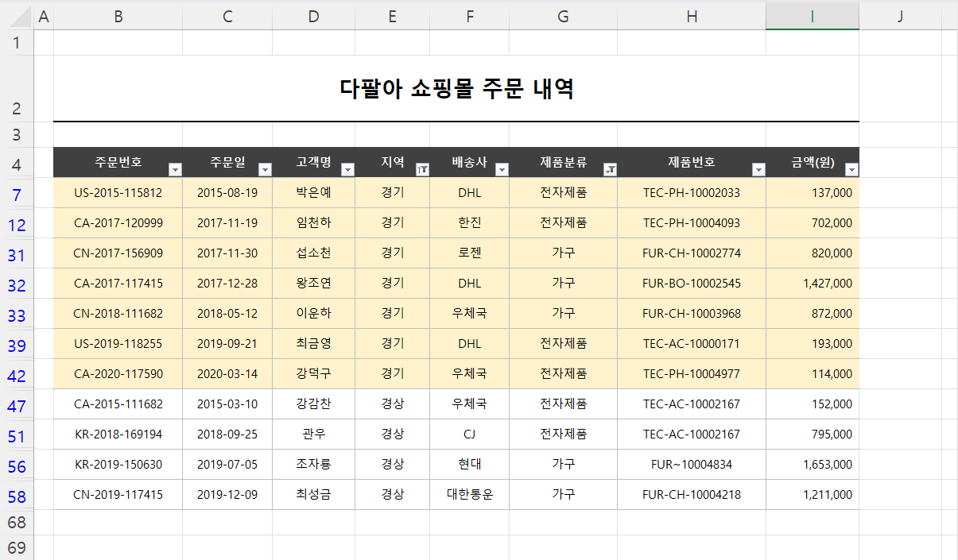Select customer name 관우
This screenshot has width=958, height=560.
tap(313, 434)
